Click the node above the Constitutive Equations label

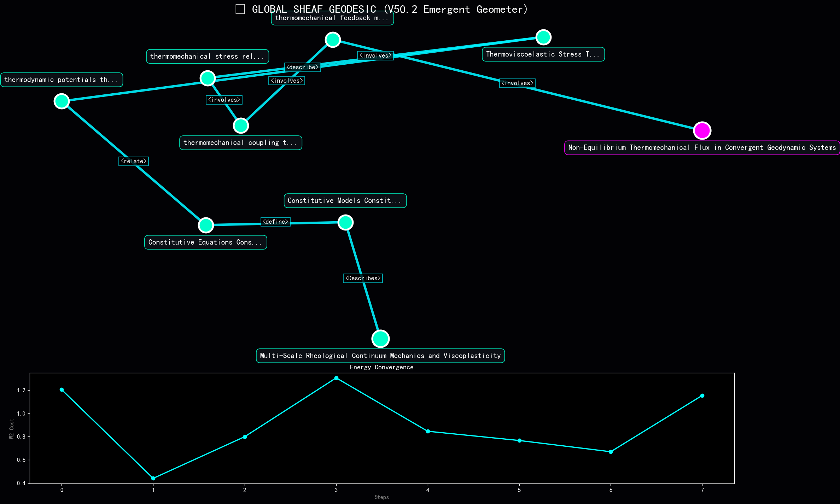[206, 225]
